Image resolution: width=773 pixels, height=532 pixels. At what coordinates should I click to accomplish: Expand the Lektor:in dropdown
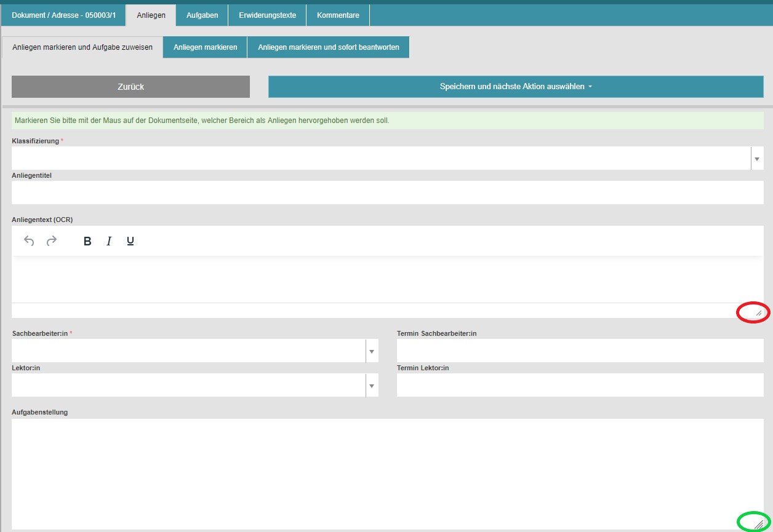click(x=371, y=386)
